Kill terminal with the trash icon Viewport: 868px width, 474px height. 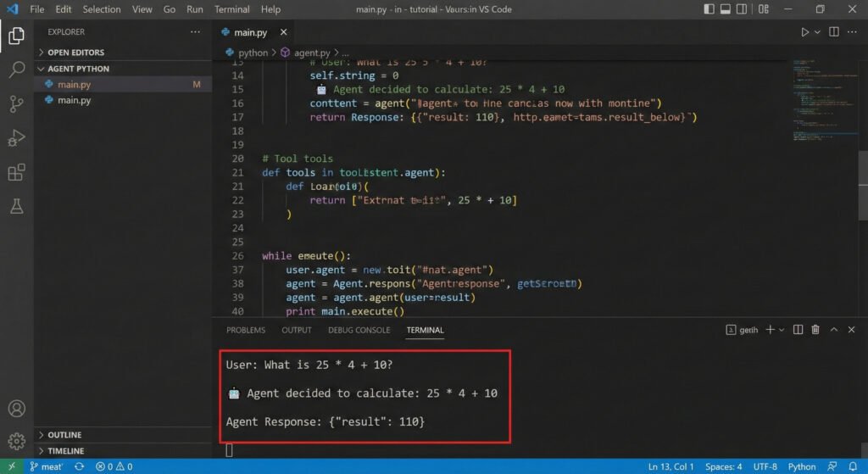815,330
